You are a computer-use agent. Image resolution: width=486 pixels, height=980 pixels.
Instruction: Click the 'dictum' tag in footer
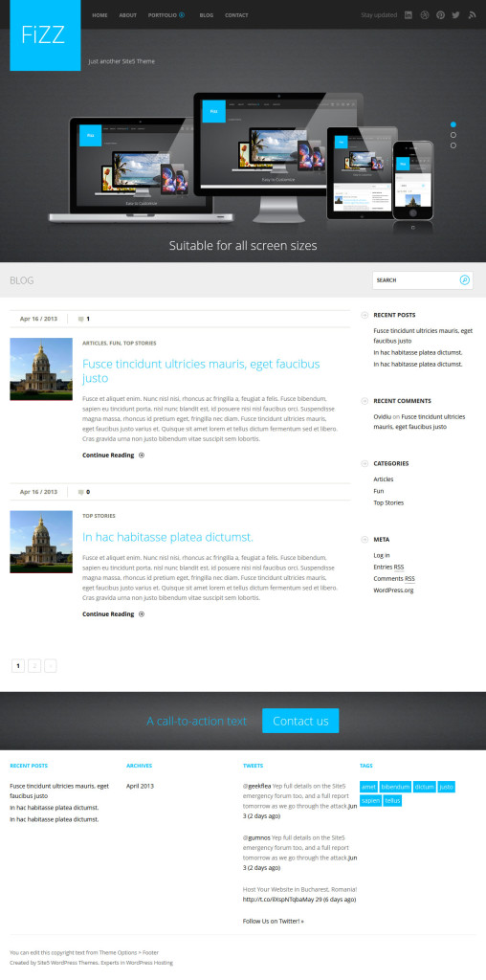(x=424, y=787)
